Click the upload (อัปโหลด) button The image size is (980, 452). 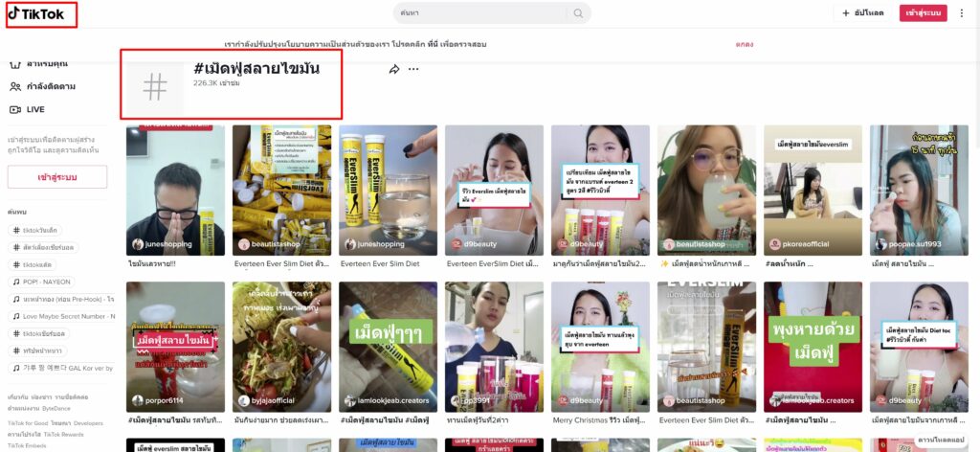(x=862, y=13)
